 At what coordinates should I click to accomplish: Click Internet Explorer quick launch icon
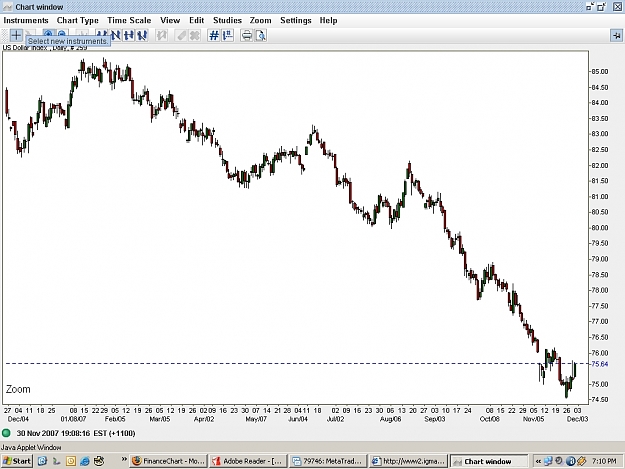[x=85, y=461]
